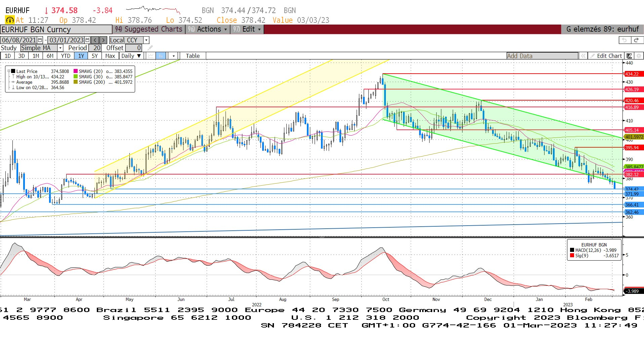Open end date calendar picker
This screenshot has width=644, height=344.
tap(87, 40)
